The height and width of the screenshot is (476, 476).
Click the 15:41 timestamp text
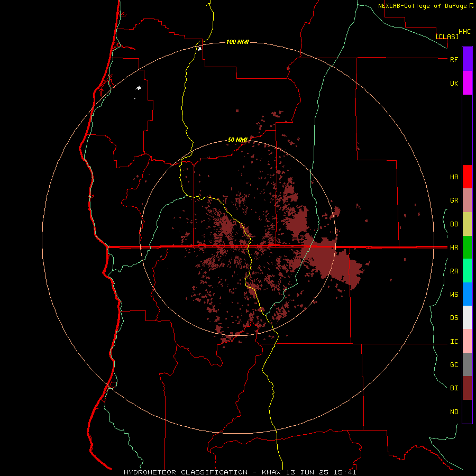344,472
